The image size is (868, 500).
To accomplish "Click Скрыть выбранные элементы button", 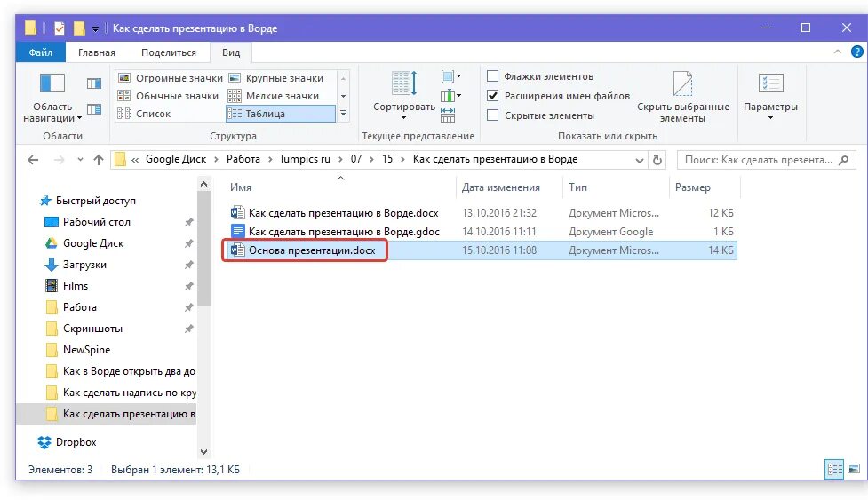I will coord(682,97).
